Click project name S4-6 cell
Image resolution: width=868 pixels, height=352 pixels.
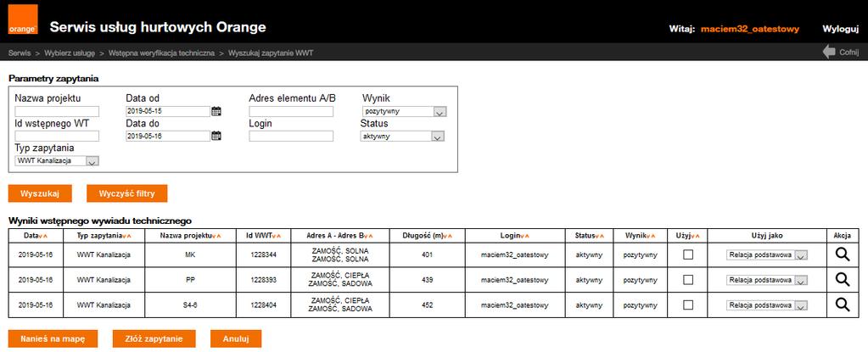190,305
